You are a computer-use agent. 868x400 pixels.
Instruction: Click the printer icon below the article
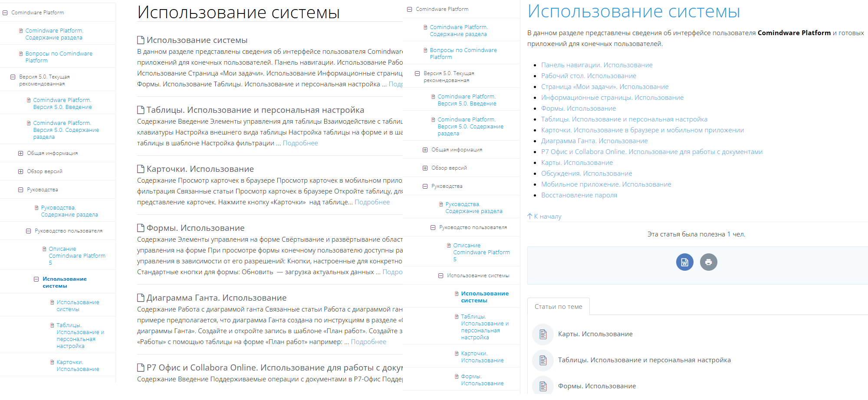pos(708,262)
